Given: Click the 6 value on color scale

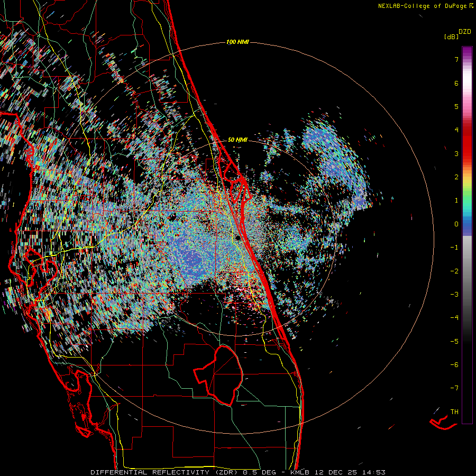Looking at the screenshot, I should [456, 83].
